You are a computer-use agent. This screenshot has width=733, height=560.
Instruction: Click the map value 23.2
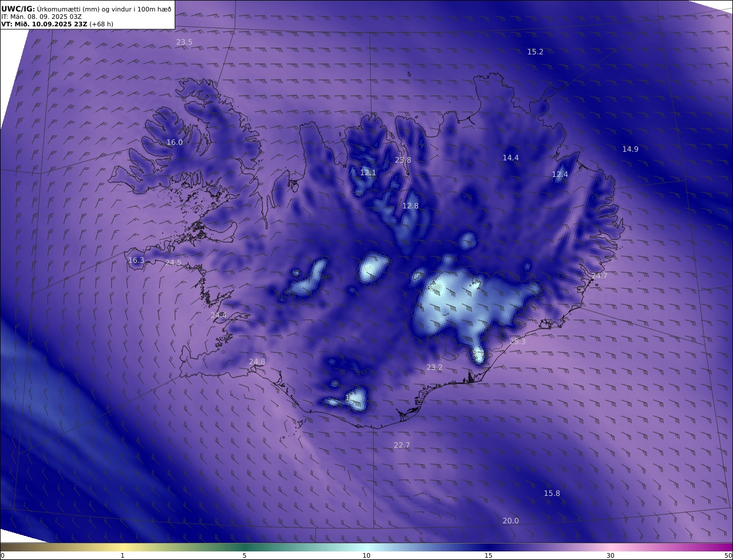434,368
